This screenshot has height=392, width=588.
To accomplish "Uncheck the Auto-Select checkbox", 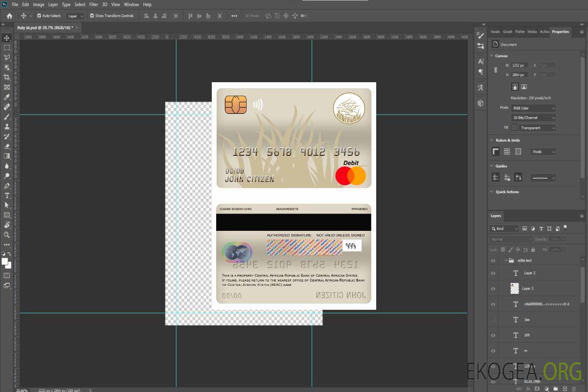I will click(39, 16).
